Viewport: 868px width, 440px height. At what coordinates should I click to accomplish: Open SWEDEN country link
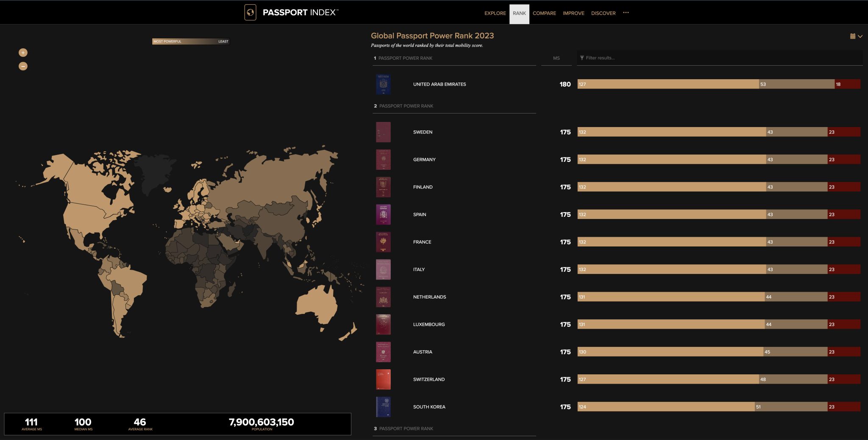423,132
